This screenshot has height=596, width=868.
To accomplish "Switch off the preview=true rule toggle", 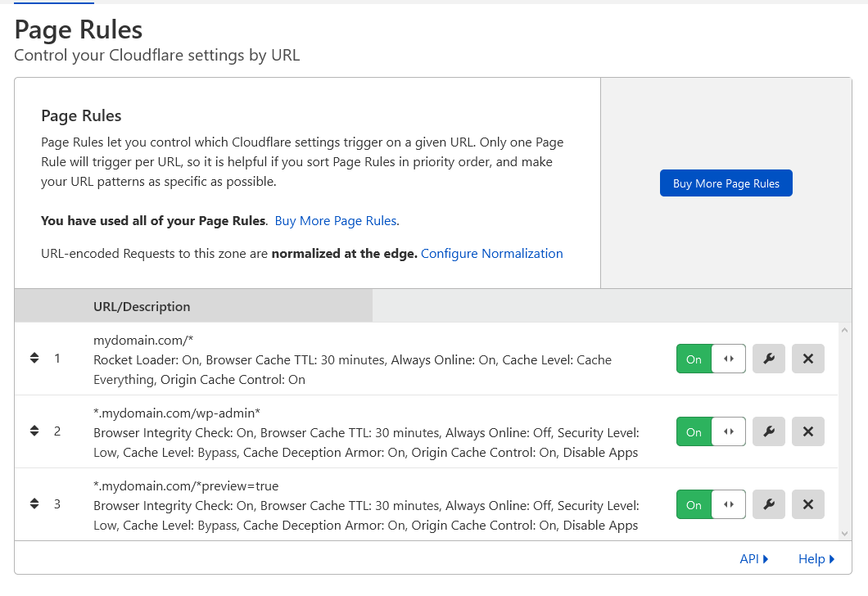I will click(711, 504).
